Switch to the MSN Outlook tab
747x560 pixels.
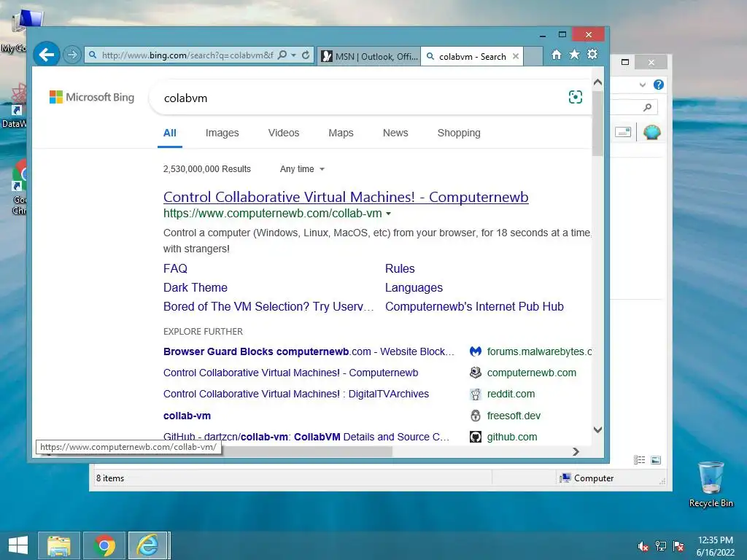coord(369,56)
